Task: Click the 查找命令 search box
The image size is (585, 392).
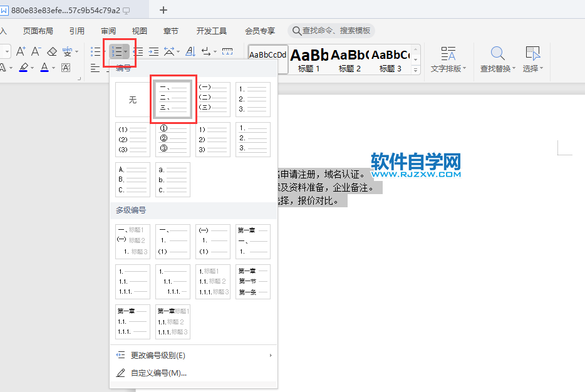Action: point(331,30)
